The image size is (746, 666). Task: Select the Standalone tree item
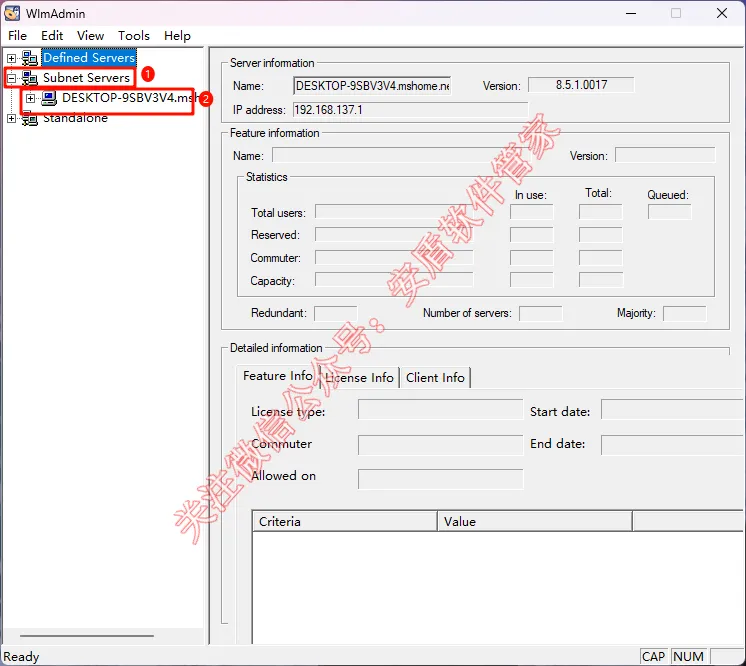[x=75, y=118]
